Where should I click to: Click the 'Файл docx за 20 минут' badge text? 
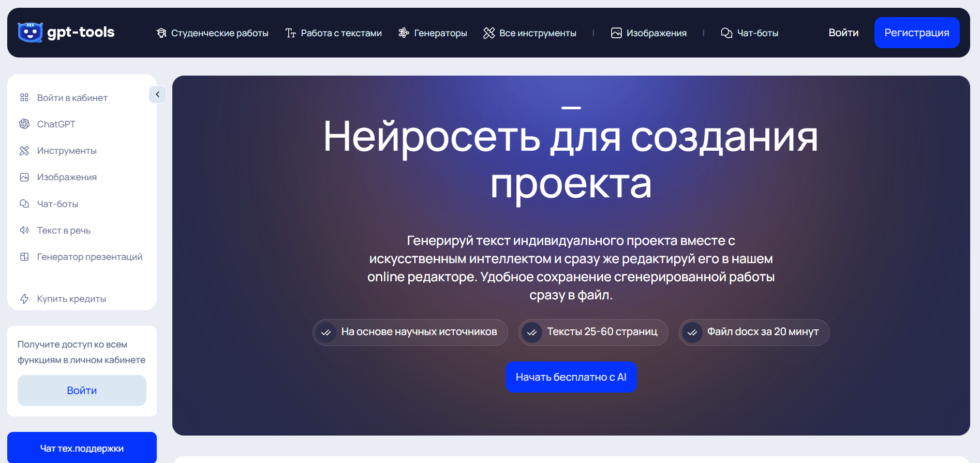pyautogui.click(x=763, y=332)
